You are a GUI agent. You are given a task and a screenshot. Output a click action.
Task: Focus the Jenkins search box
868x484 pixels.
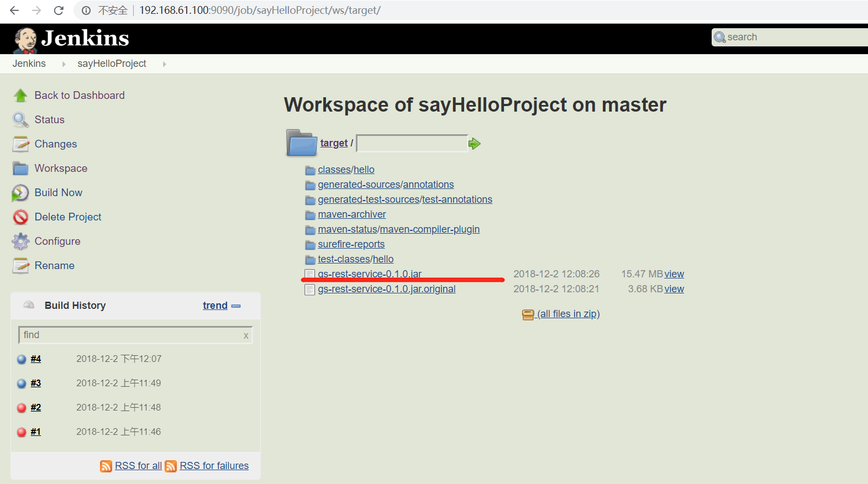[790, 37]
